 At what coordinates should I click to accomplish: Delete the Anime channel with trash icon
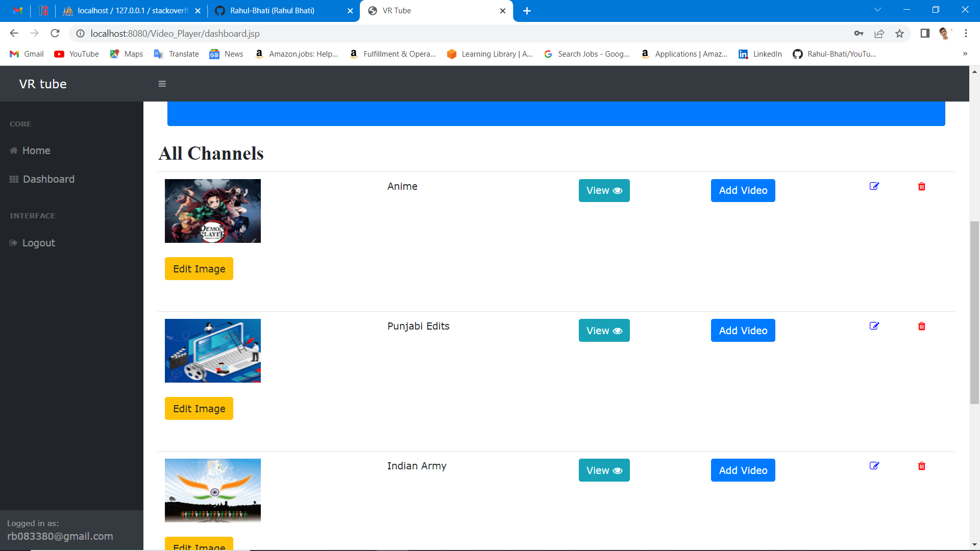(921, 186)
